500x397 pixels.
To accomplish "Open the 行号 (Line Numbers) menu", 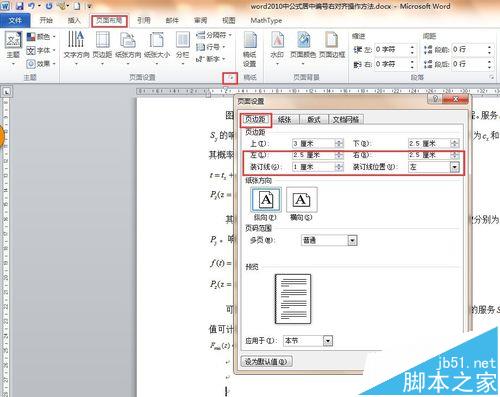I will pyautogui.click(x=211, y=47).
